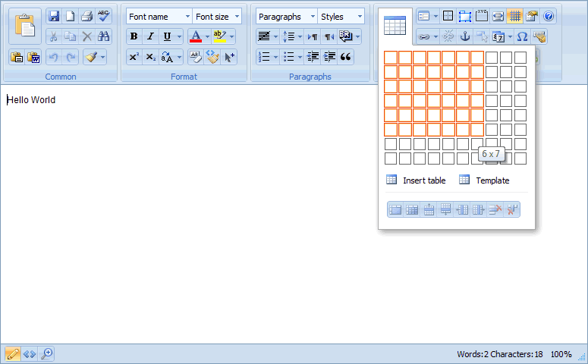Click the Save icon in Common group

pyautogui.click(x=53, y=16)
